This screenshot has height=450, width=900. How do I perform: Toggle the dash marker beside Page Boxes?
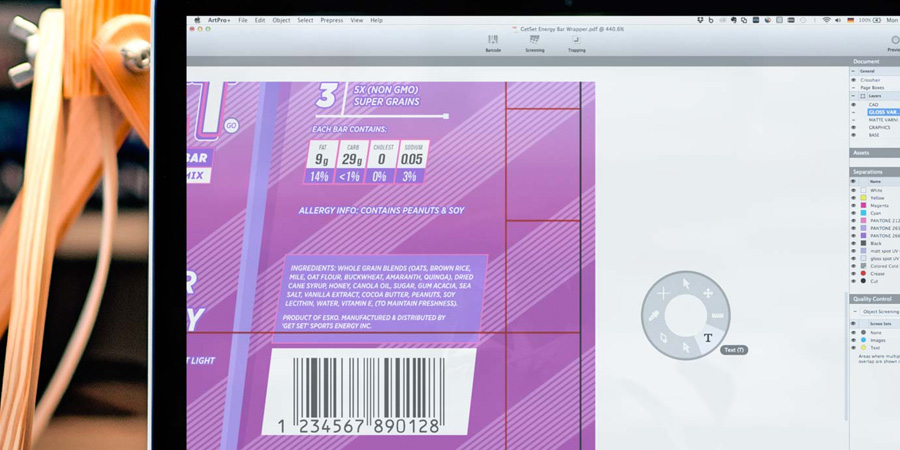pos(854,88)
